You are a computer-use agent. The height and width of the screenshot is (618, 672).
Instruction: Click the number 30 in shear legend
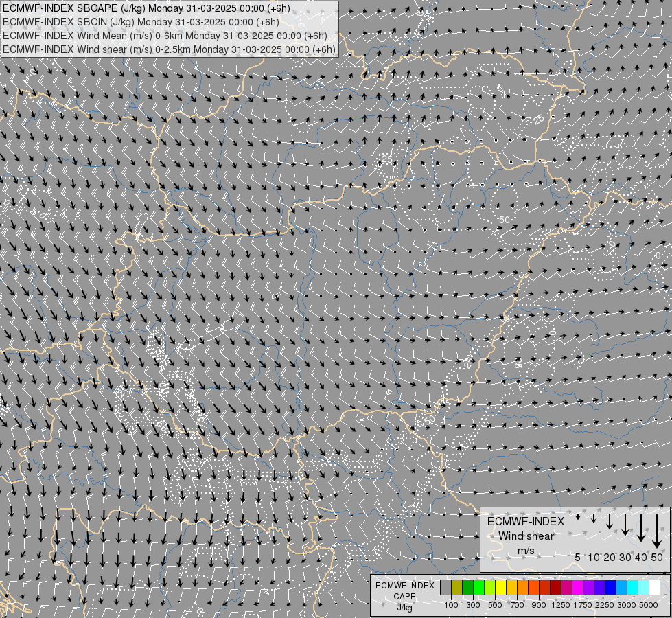coord(625,557)
